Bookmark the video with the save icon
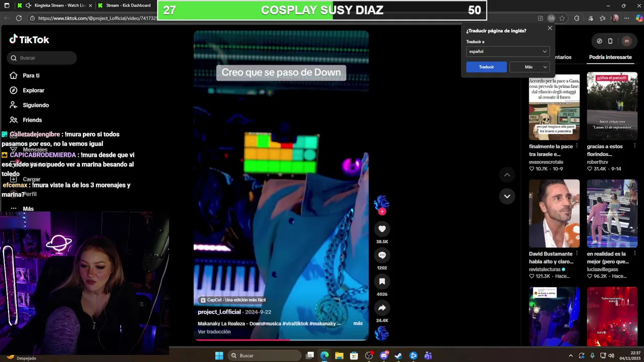644x362 pixels. pyautogui.click(x=382, y=282)
